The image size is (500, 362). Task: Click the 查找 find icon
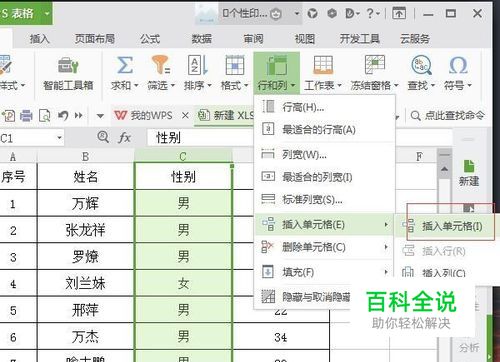[x=421, y=65]
